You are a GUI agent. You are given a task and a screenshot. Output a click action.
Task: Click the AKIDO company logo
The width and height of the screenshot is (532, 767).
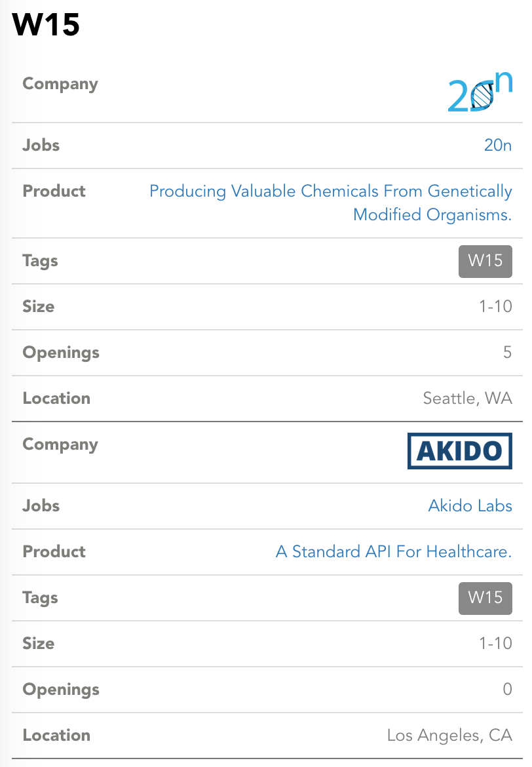click(x=459, y=451)
